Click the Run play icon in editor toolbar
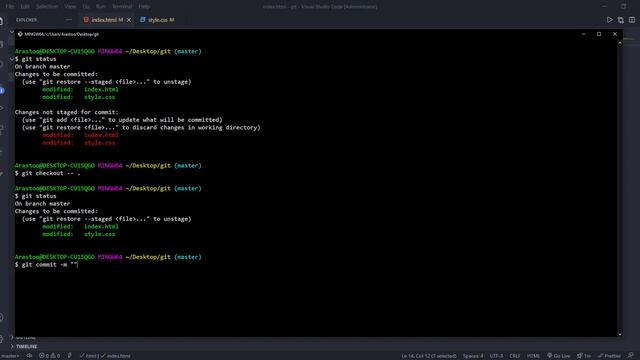The width and height of the screenshot is (640, 360). click(x=609, y=20)
